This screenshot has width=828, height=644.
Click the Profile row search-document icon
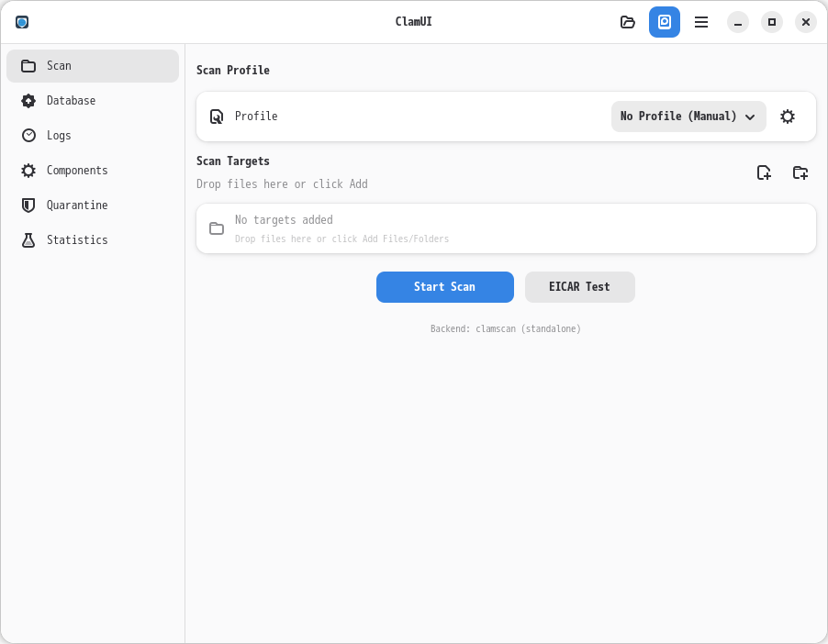pos(217,117)
